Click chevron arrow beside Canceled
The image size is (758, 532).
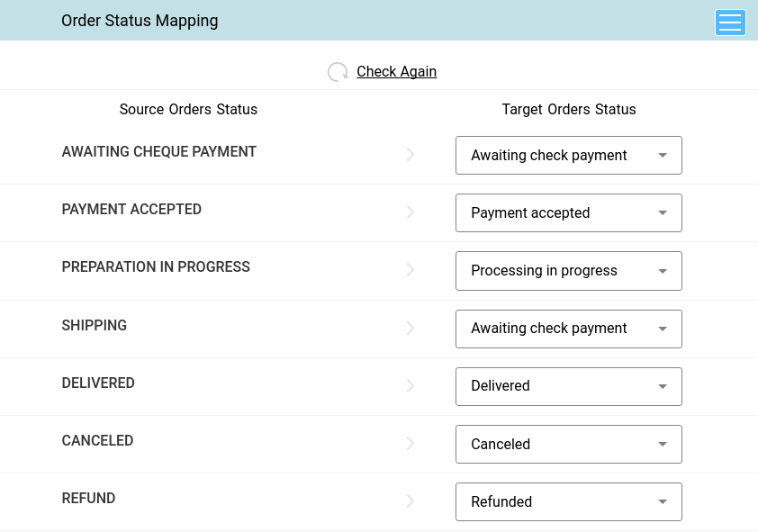pyautogui.click(x=411, y=443)
